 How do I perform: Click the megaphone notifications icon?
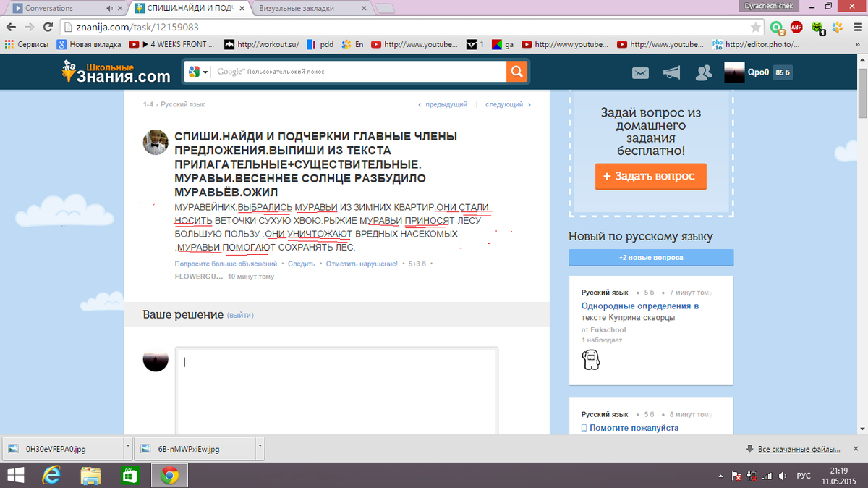672,72
